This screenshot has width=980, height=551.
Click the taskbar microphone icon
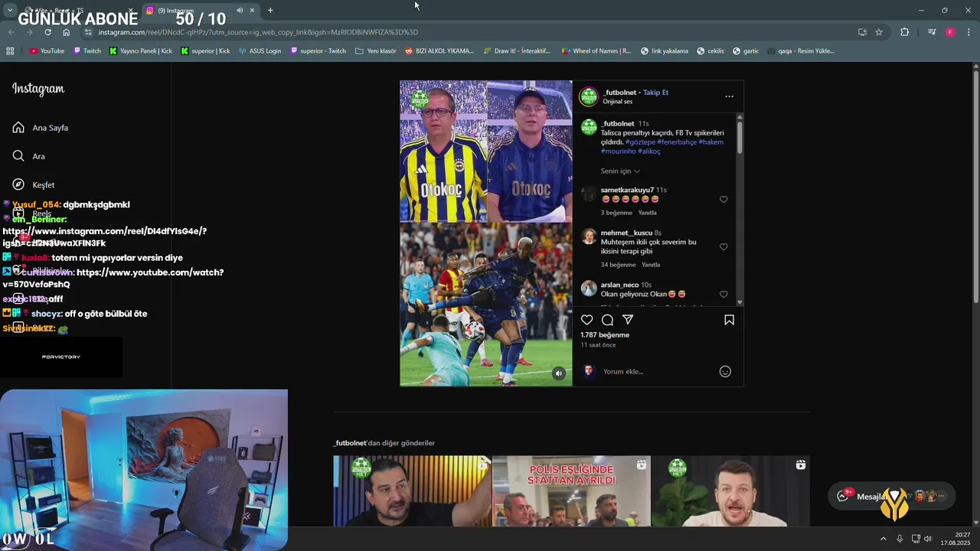tap(900, 539)
